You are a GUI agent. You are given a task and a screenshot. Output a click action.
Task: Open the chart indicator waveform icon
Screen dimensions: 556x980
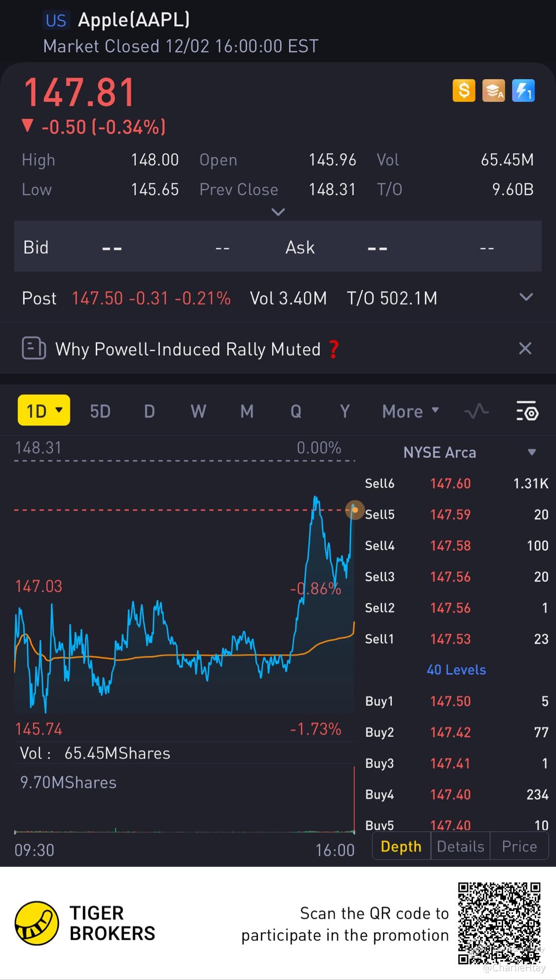[476, 411]
